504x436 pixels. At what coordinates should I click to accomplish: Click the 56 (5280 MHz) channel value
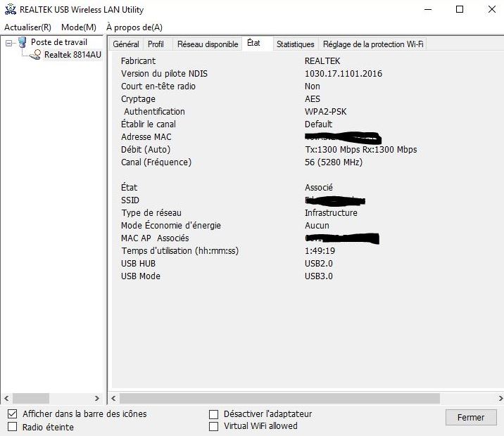coord(334,162)
